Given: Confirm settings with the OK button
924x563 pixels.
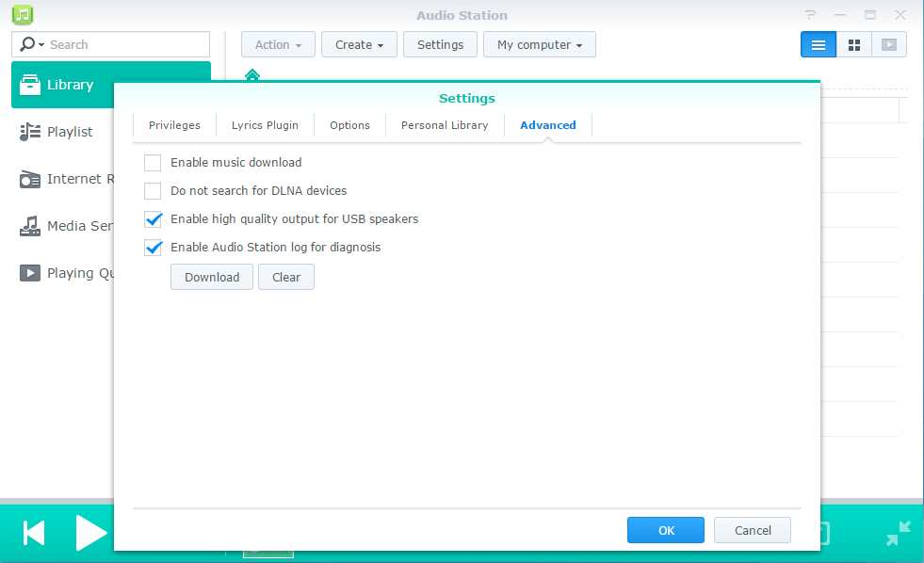Looking at the screenshot, I should (666, 530).
